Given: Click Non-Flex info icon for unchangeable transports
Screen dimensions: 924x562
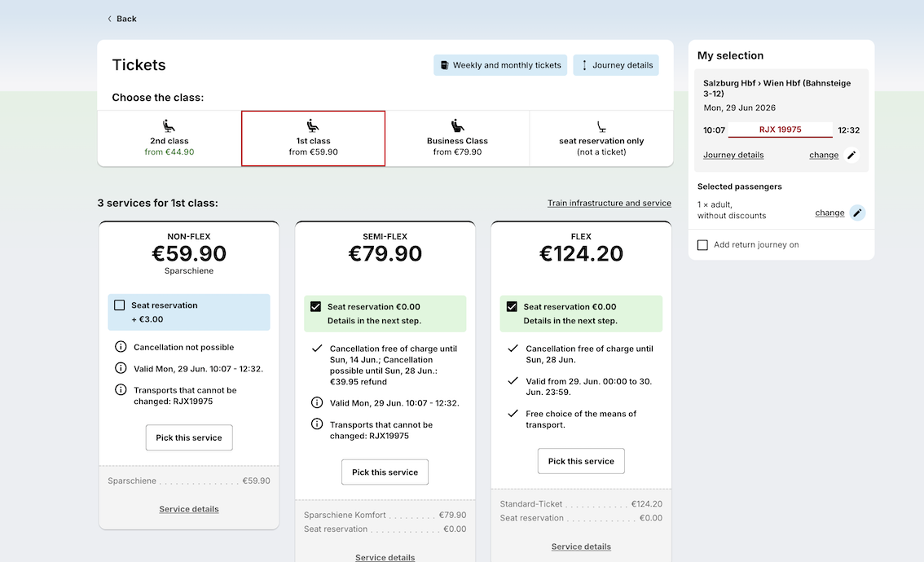Looking at the screenshot, I should click(121, 390).
